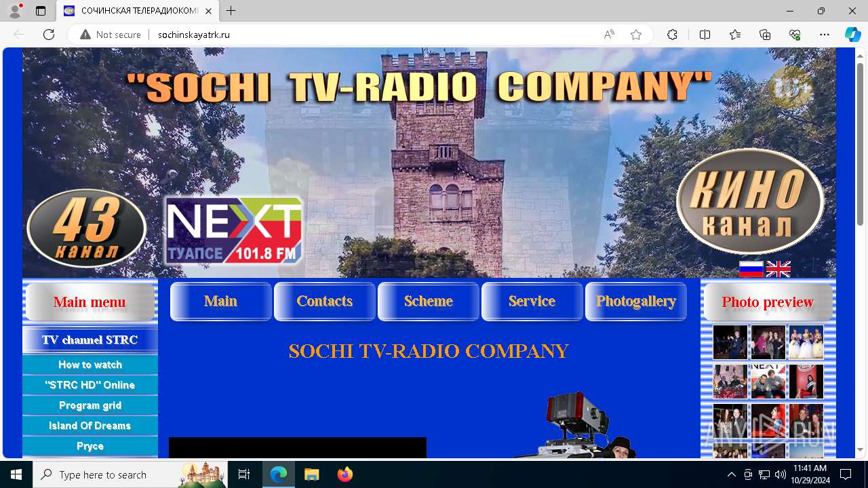Click the КИНО канал oval logo
This screenshot has width=868, height=488.
750,201
